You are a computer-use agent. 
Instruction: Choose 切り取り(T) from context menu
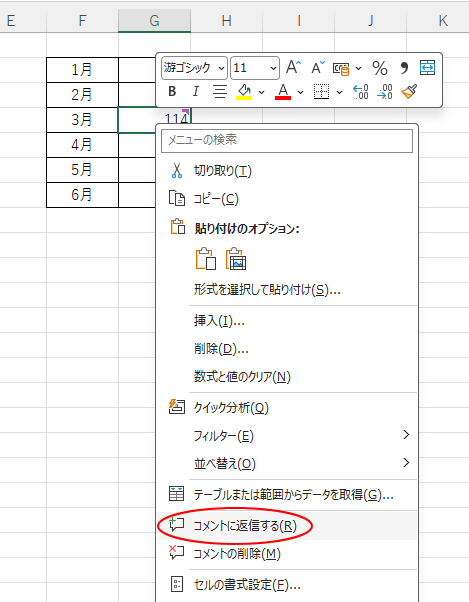click(287, 170)
